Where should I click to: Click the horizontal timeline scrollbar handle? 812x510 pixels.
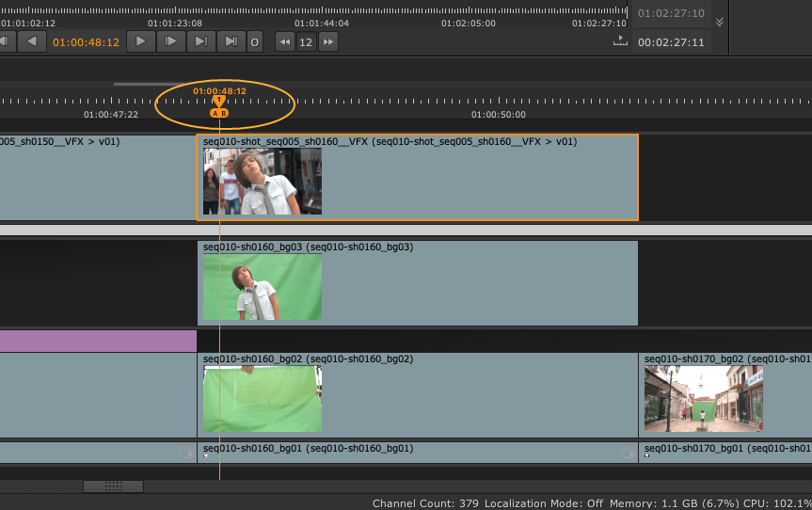point(113,486)
